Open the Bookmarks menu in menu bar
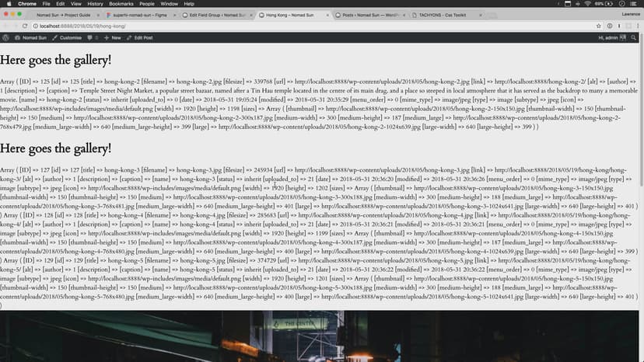Screen dimensions: 644x362 click(121, 4)
